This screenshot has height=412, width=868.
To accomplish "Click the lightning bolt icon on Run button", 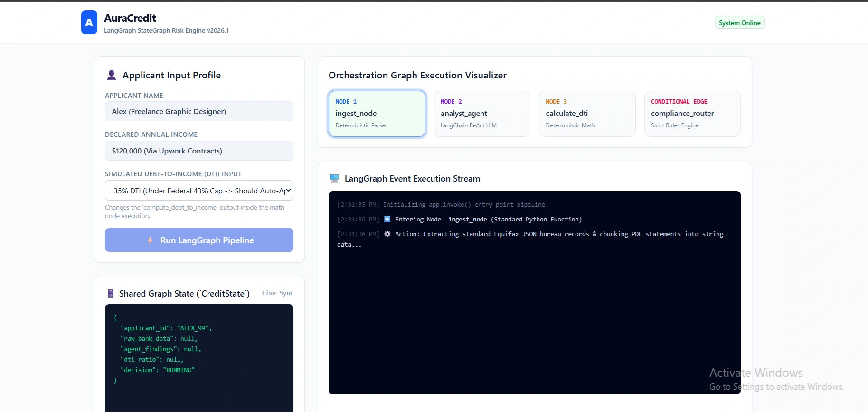I will click(x=150, y=240).
